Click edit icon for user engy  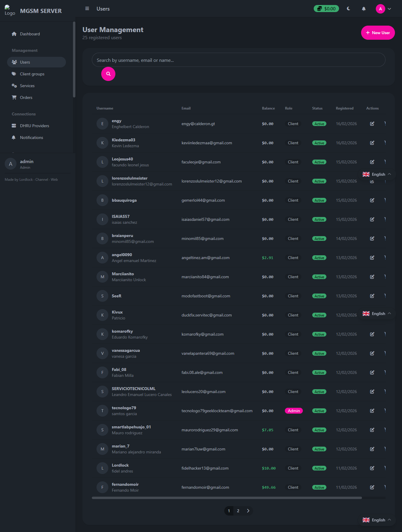(372, 124)
